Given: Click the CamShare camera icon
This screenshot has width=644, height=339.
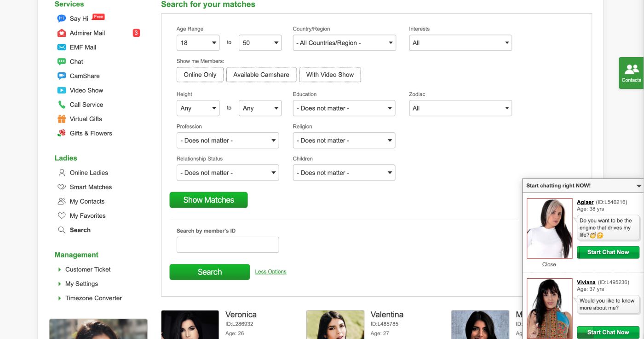Looking at the screenshot, I should (62, 76).
